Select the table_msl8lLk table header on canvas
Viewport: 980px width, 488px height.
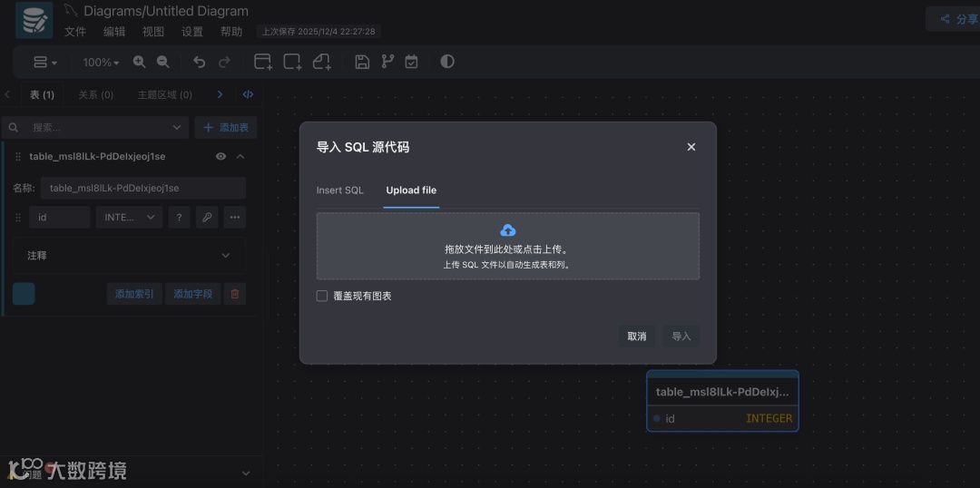[x=722, y=393]
